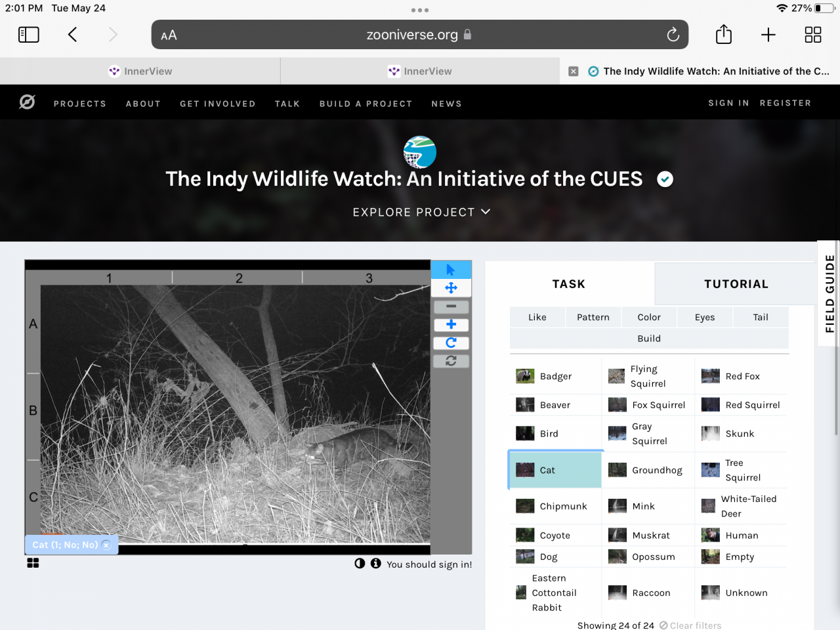
Task: Open the News menu item
Action: click(447, 104)
